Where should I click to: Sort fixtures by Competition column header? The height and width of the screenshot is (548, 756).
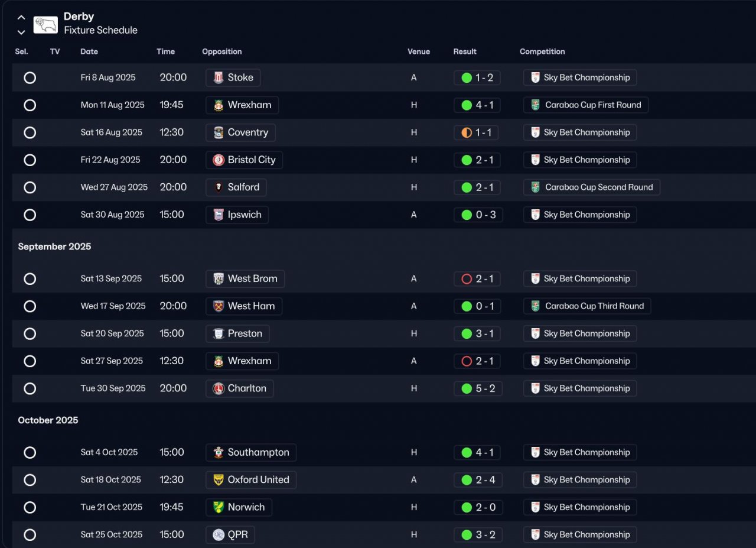(x=542, y=51)
